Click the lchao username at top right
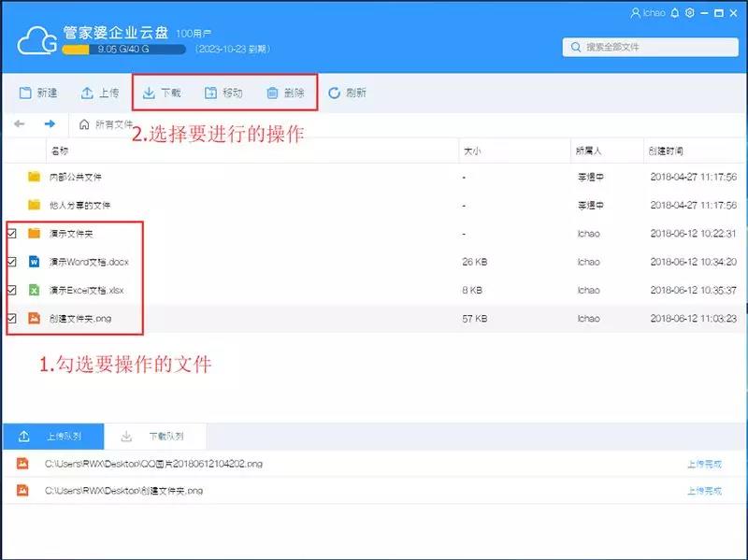 (654, 13)
